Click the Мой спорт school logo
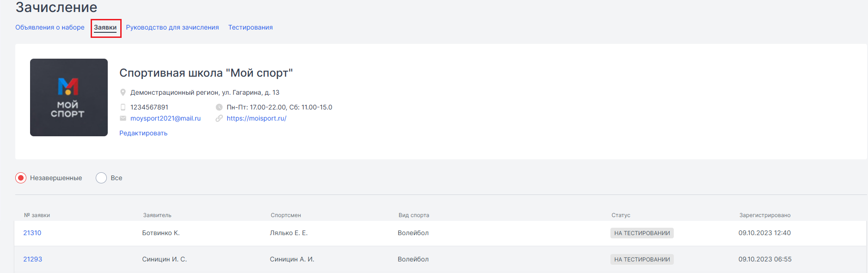Viewport: 868px width, 273px height. [69, 97]
